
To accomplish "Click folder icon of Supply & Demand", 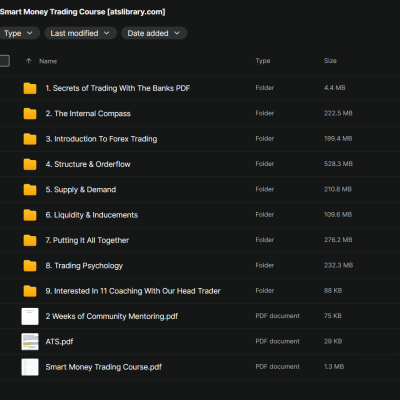I will click(30, 190).
